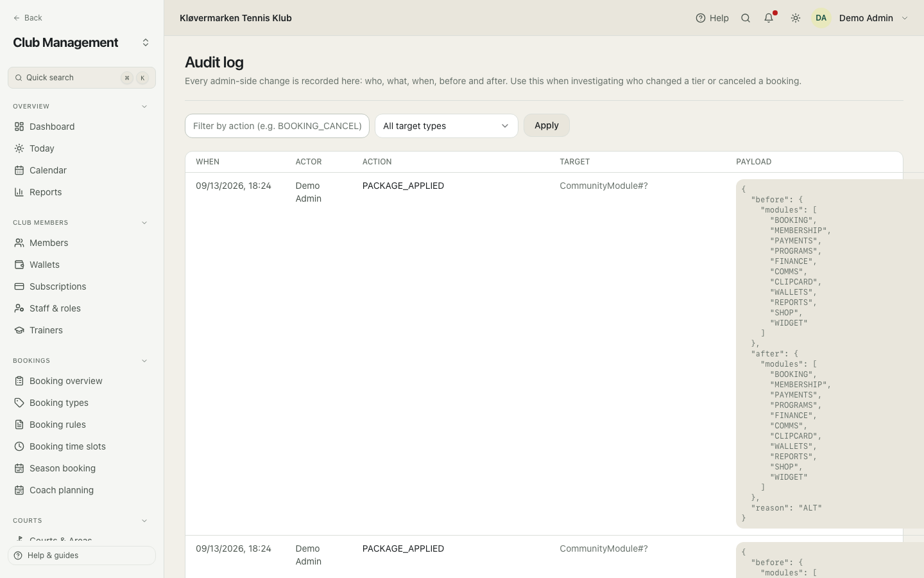Click the Coach planning calendar icon
The image size is (924, 578).
pos(19,490)
